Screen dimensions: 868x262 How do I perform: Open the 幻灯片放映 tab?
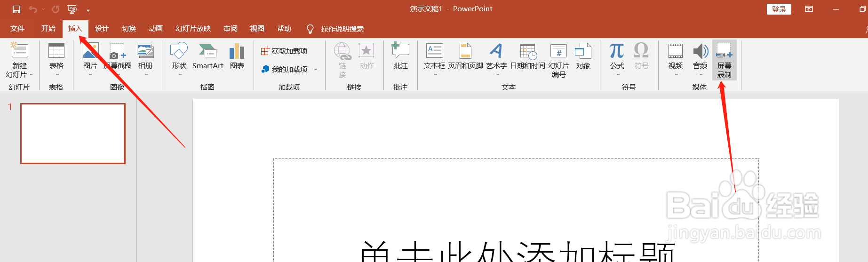tap(193, 29)
